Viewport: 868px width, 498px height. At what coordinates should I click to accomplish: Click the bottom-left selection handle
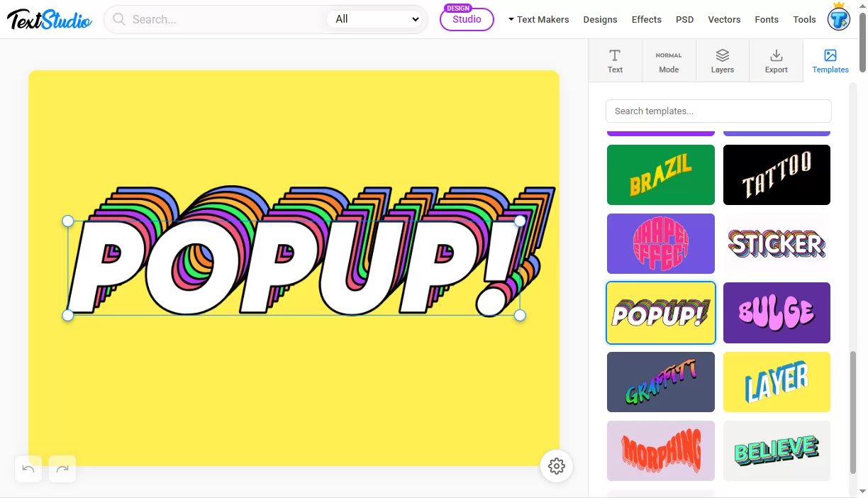pos(68,315)
